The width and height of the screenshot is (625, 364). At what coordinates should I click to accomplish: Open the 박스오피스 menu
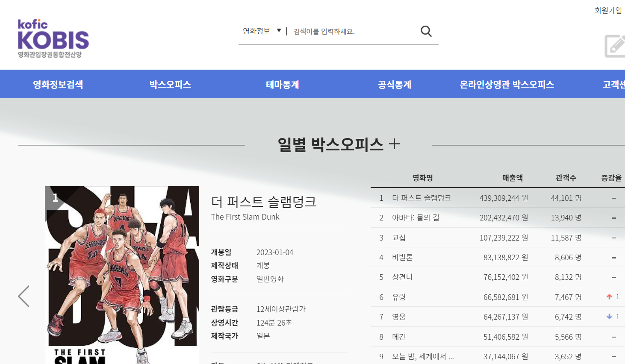(x=170, y=84)
